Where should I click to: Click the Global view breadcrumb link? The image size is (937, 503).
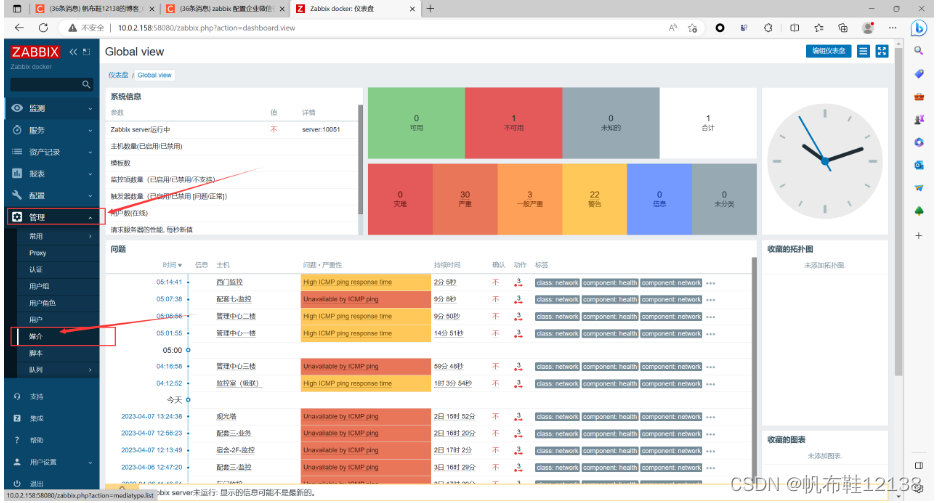coord(154,75)
